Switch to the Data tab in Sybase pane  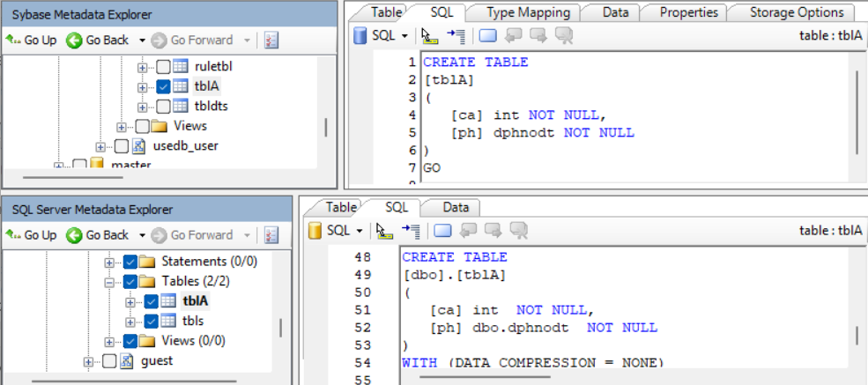point(616,12)
